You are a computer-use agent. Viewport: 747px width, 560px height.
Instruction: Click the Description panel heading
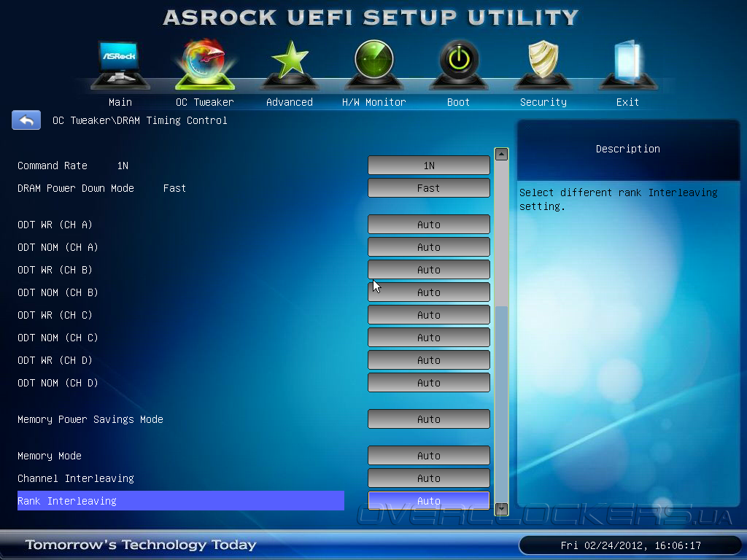[628, 149]
